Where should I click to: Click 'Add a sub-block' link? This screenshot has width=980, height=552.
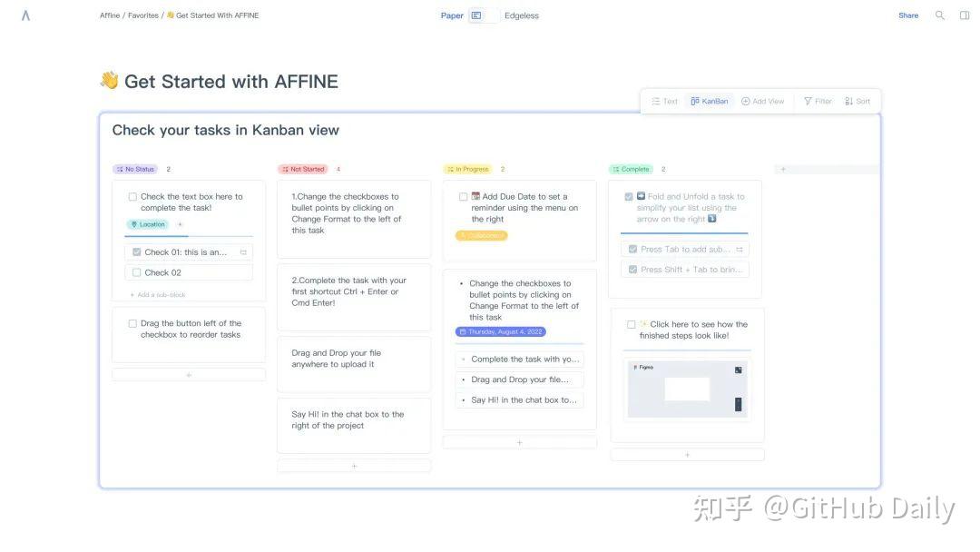(158, 295)
